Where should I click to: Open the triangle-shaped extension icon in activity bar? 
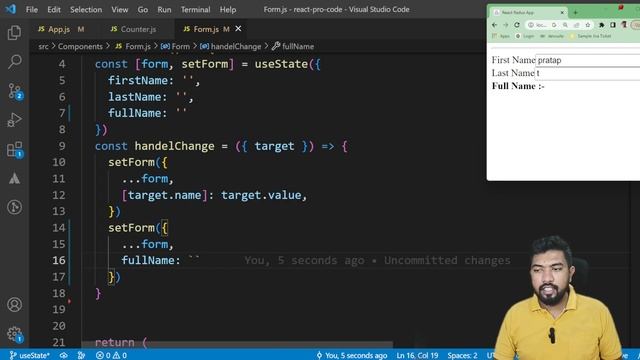click(14, 178)
